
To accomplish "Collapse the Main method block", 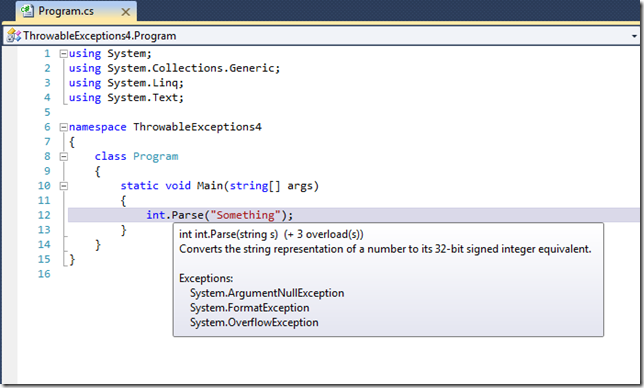I will pyautogui.click(x=63, y=186).
